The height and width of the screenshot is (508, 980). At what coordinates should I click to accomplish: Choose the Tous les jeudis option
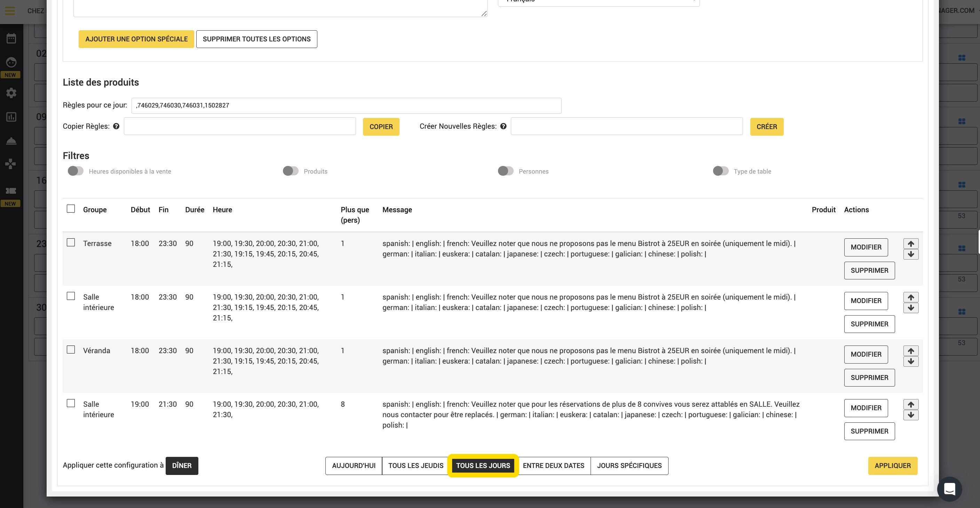pyautogui.click(x=416, y=466)
